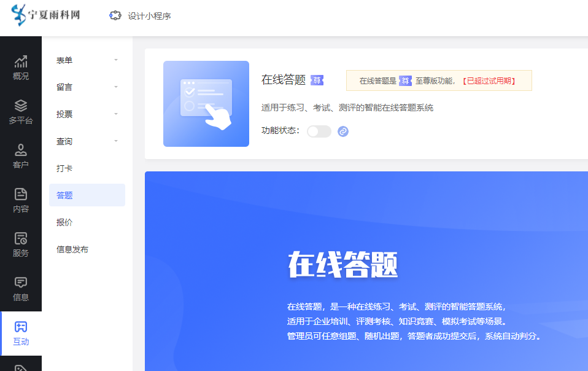Image resolution: width=588 pixels, height=371 pixels.
Task: Click the 设计小程序 mini-program icon
Action: tap(115, 16)
